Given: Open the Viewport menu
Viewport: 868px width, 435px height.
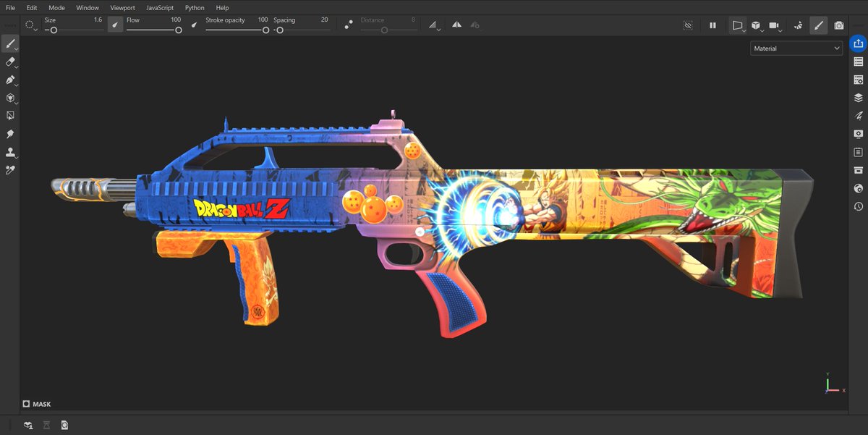Looking at the screenshot, I should coord(122,7).
